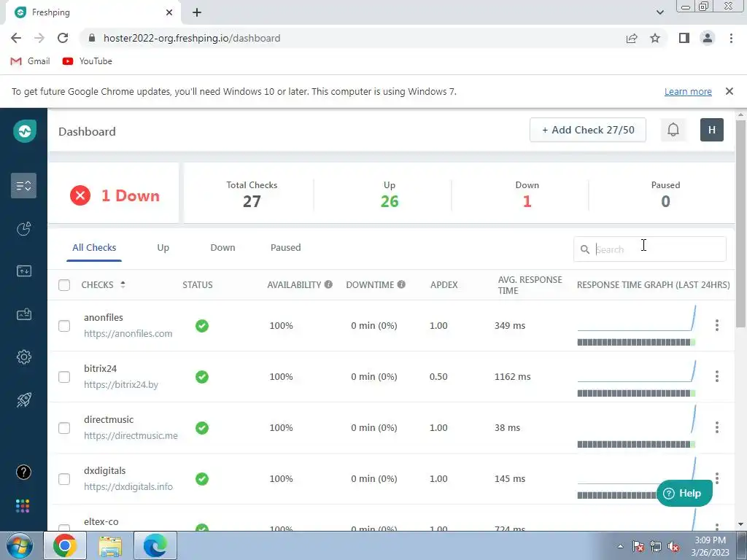Open the reports pie chart sidebar icon
Screen dimensions: 747x560
(24, 229)
